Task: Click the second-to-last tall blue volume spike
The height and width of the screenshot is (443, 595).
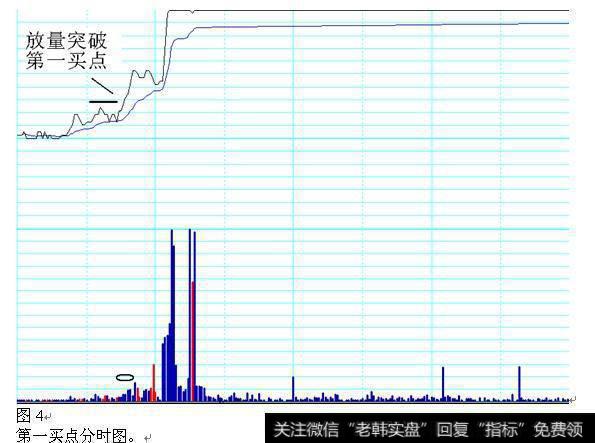Action: click(442, 384)
